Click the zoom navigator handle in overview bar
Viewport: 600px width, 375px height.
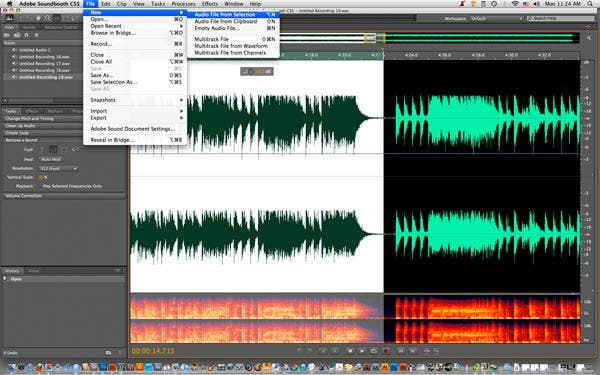tap(375, 38)
